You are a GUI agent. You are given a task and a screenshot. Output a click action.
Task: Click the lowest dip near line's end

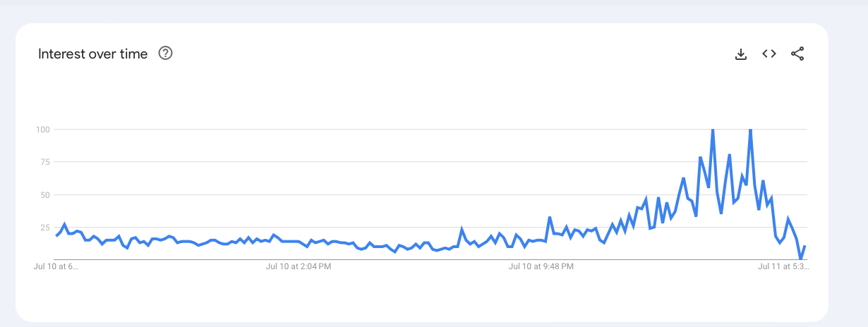(800, 258)
